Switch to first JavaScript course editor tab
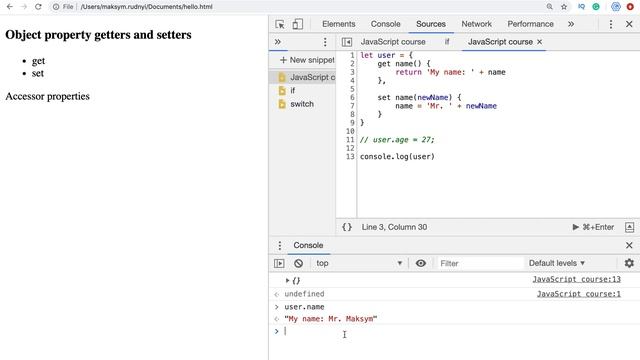Image resolution: width=640 pixels, height=360 pixels. [x=393, y=42]
